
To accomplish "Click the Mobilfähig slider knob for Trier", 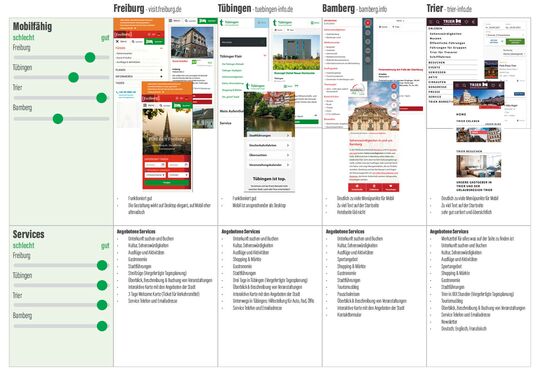I will click(101, 98).
